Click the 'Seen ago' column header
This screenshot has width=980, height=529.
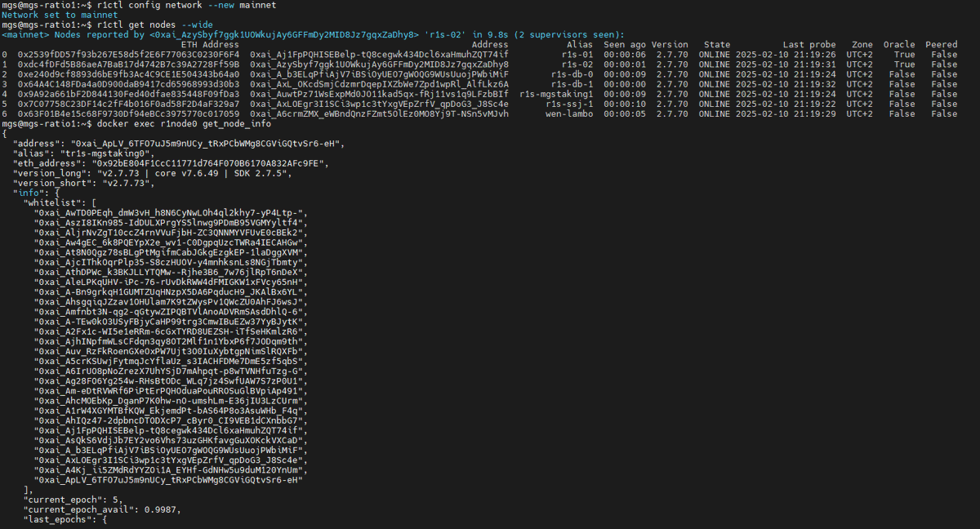(625, 44)
